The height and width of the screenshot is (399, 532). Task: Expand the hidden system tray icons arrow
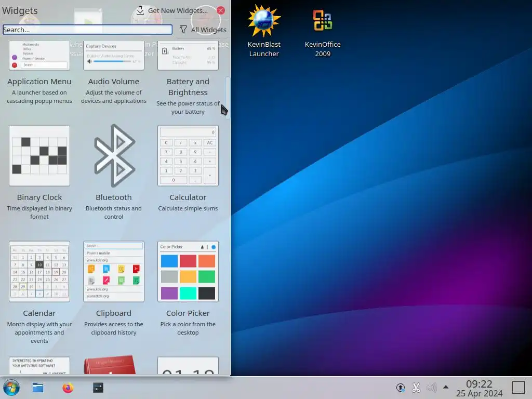coord(446,387)
